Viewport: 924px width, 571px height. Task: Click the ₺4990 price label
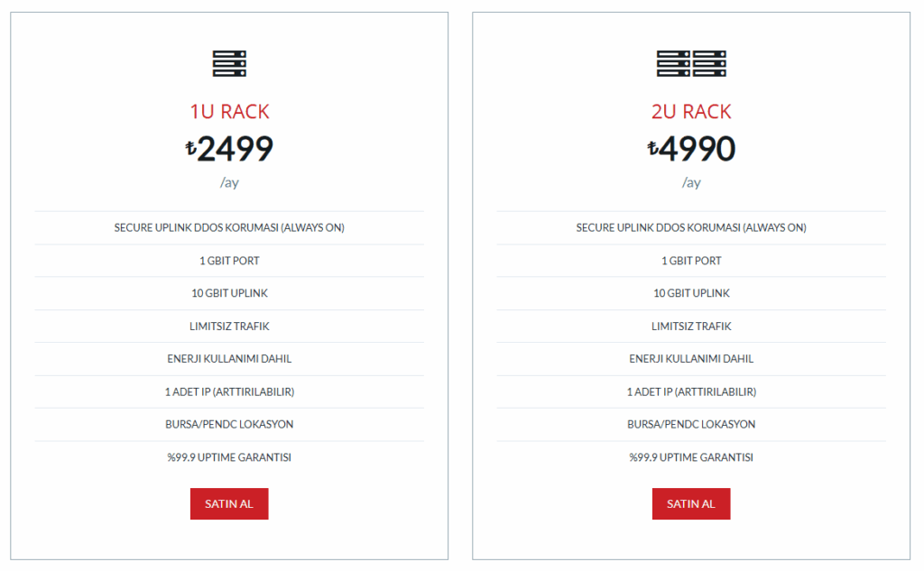point(691,148)
